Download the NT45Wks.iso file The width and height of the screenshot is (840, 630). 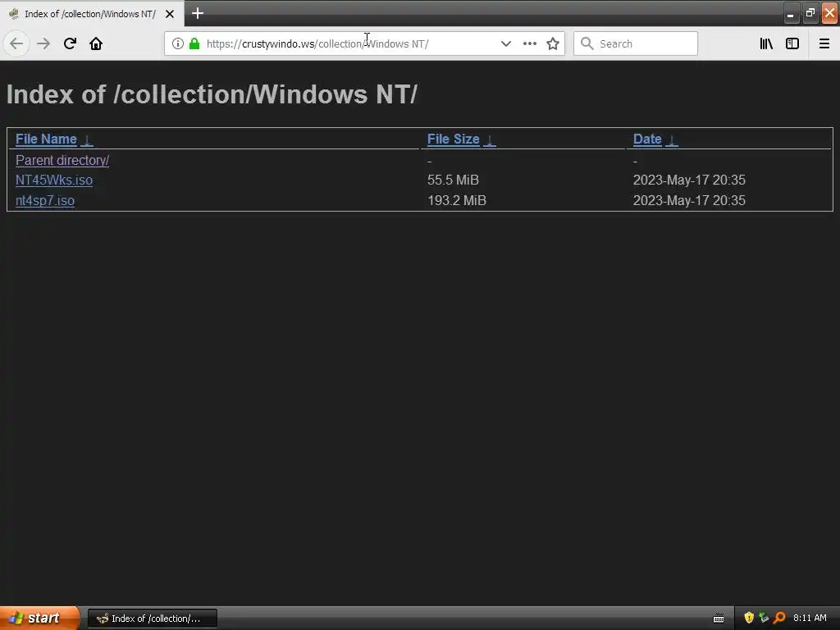pyautogui.click(x=54, y=180)
